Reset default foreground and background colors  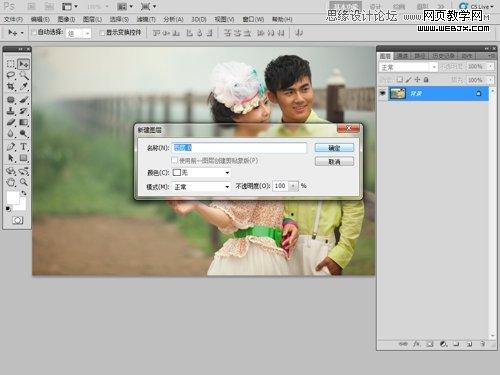tap(8, 209)
